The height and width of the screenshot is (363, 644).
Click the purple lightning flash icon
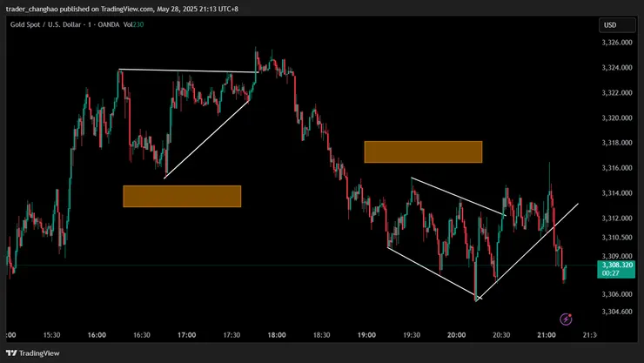tap(566, 319)
